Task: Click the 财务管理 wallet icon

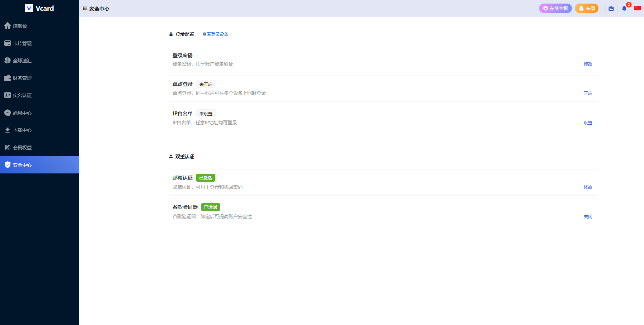Action: tap(8, 78)
